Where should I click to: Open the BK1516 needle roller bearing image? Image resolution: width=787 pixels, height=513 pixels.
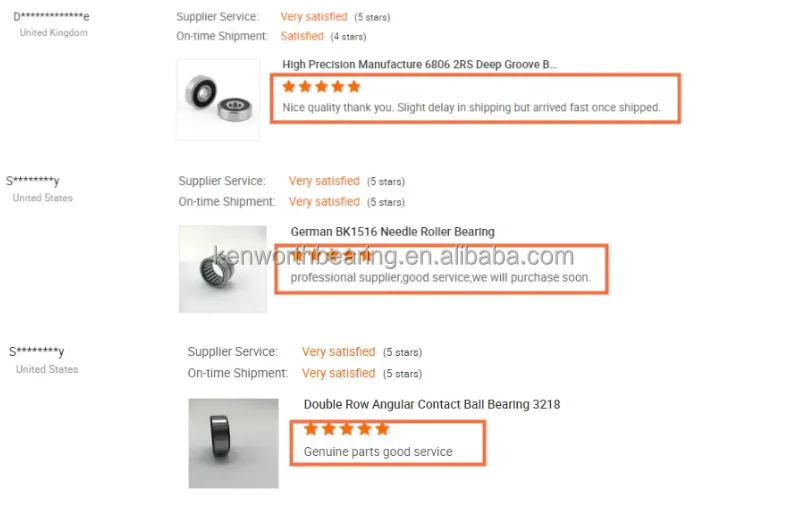coord(223,269)
